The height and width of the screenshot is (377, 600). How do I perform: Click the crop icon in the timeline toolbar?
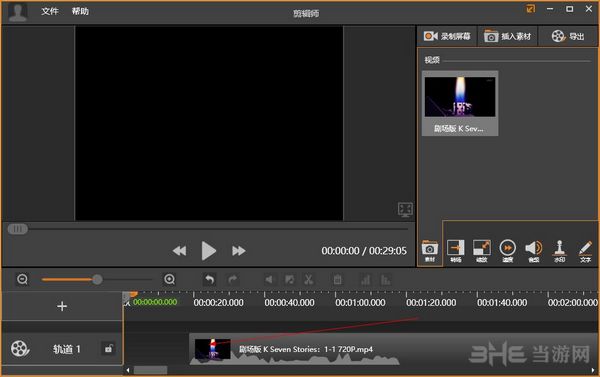(x=290, y=280)
